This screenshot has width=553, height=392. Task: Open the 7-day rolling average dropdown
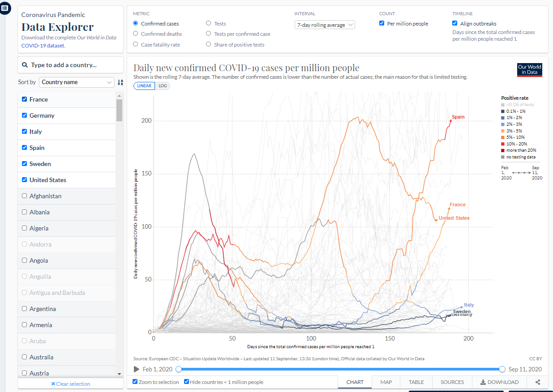coord(325,25)
